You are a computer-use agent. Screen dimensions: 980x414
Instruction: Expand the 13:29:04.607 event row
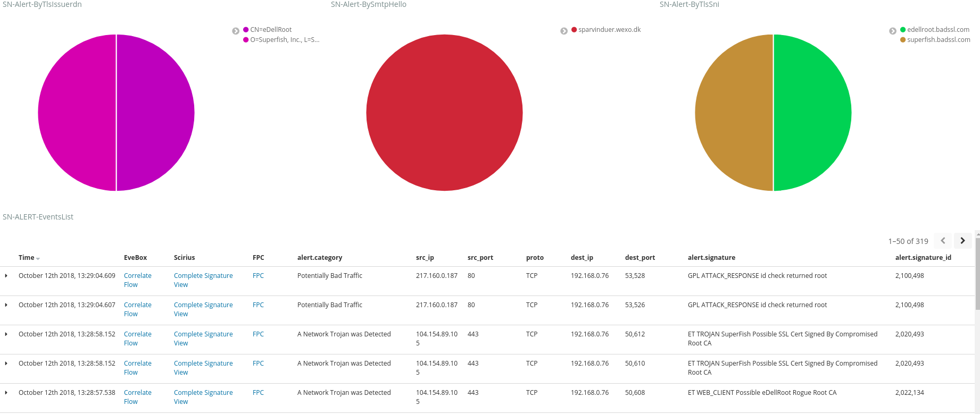point(6,305)
